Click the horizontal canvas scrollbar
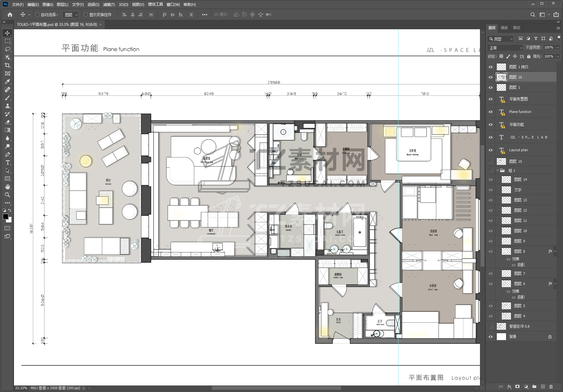The height and width of the screenshot is (392, 563). [276, 388]
